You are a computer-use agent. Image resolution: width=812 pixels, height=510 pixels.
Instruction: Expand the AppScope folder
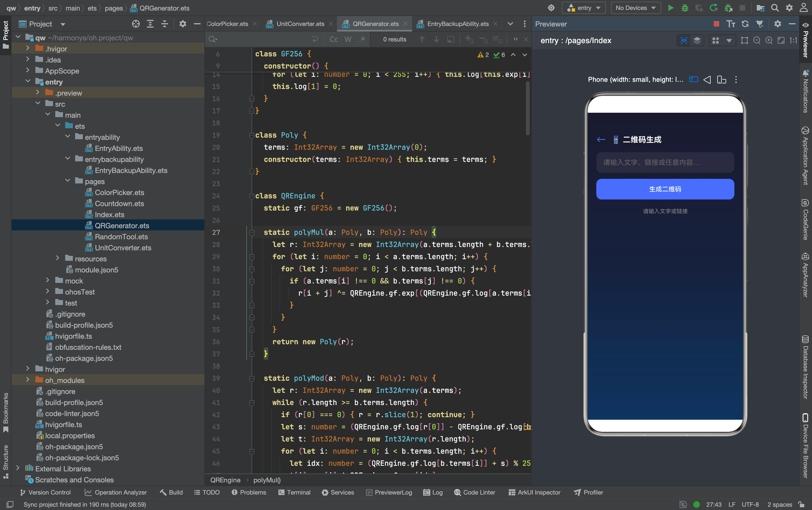pyautogui.click(x=28, y=70)
